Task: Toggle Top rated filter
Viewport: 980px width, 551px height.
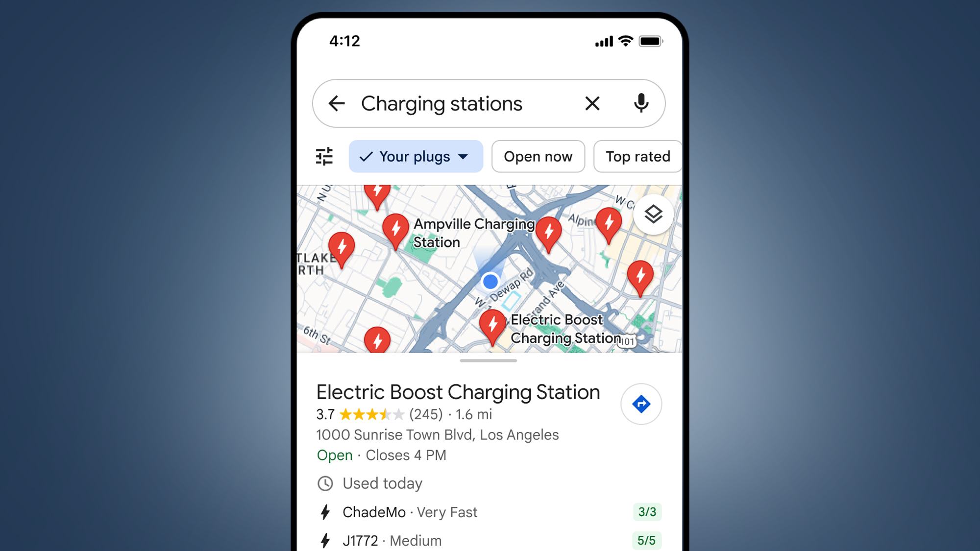Action: coord(637,156)
